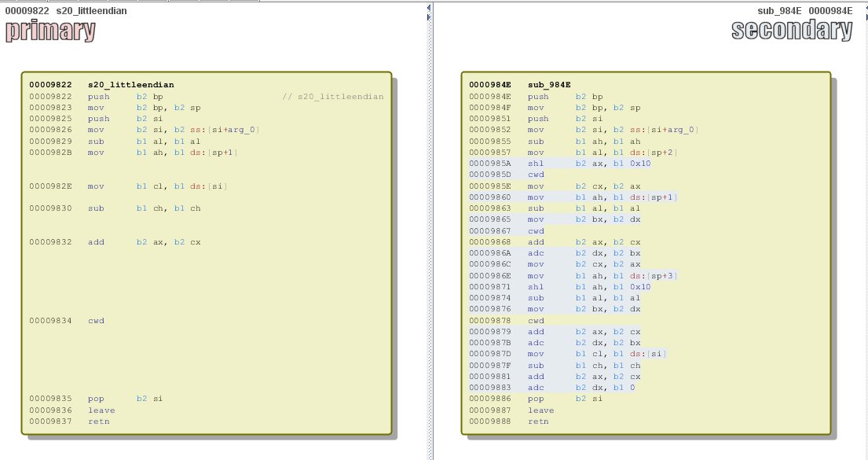Select secondary 'cwd' line at 00009867
The image size is (868, 460).
507,231
